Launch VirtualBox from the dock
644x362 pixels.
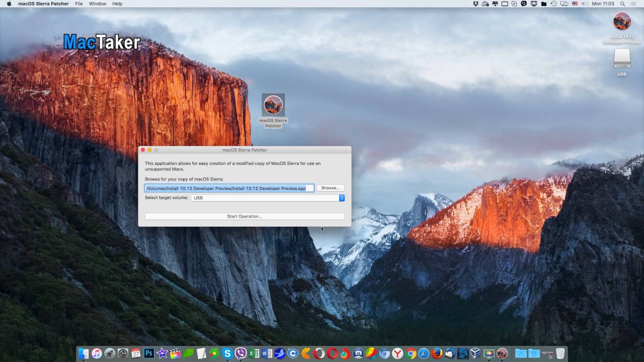point(476,353)
